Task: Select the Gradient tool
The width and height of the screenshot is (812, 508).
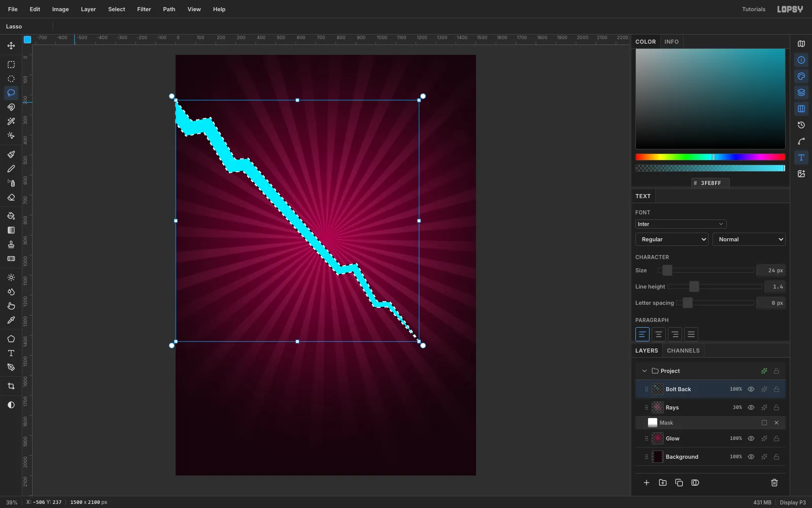Action: [11, 230]
